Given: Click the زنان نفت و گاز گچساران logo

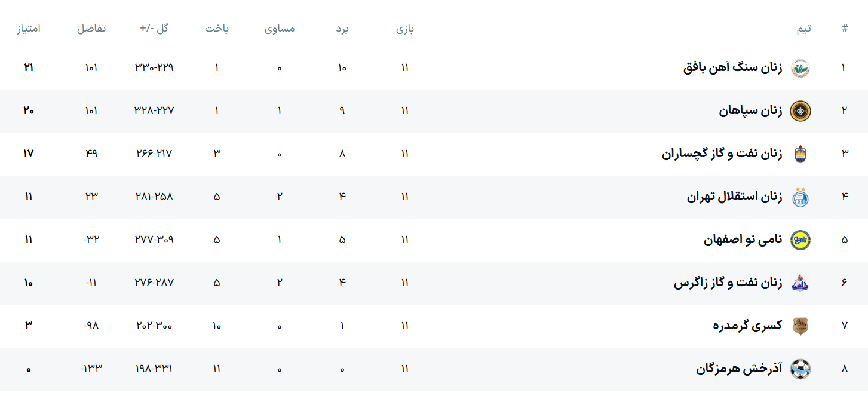Looking at the screenshot, I should click(x=800, y=154).
